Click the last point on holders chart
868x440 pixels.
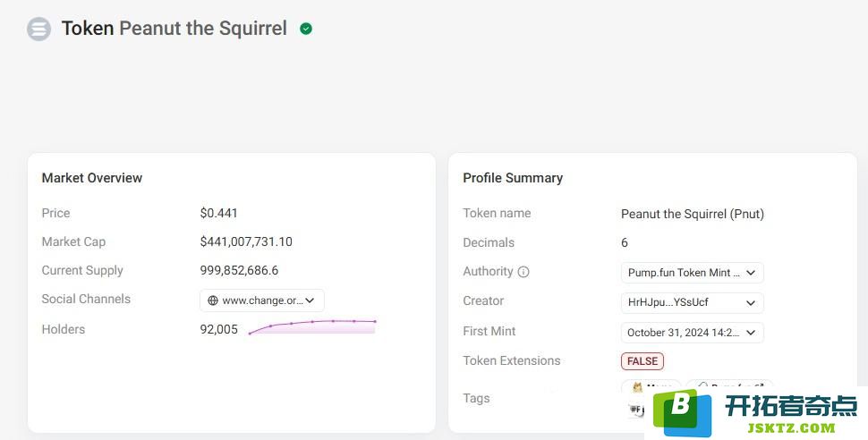coord(375,322)
